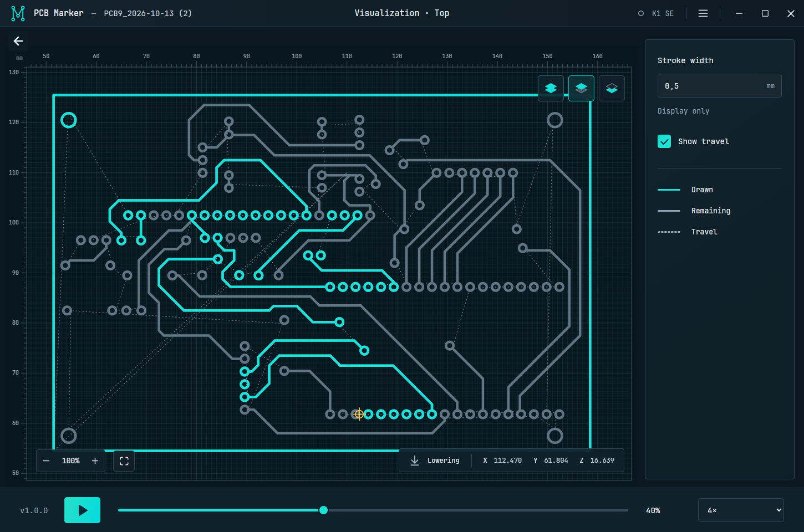Click the playback progress slider handle
This screenshot has height=532, width=804.
click(323, 510)
